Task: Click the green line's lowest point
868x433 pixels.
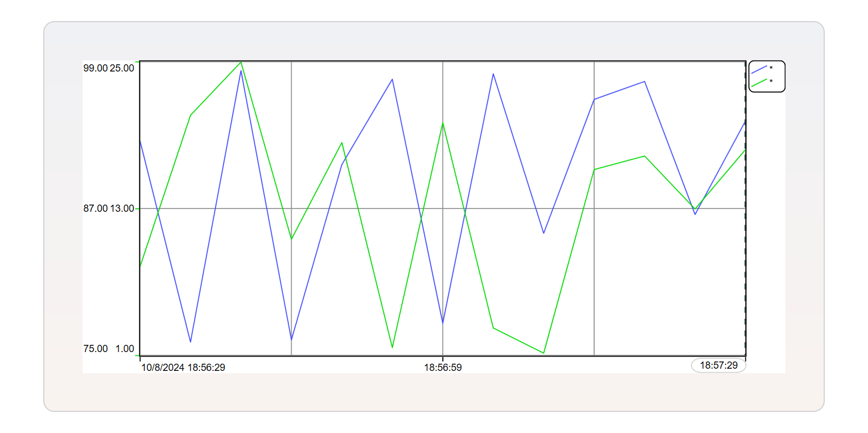Action: 544,353
